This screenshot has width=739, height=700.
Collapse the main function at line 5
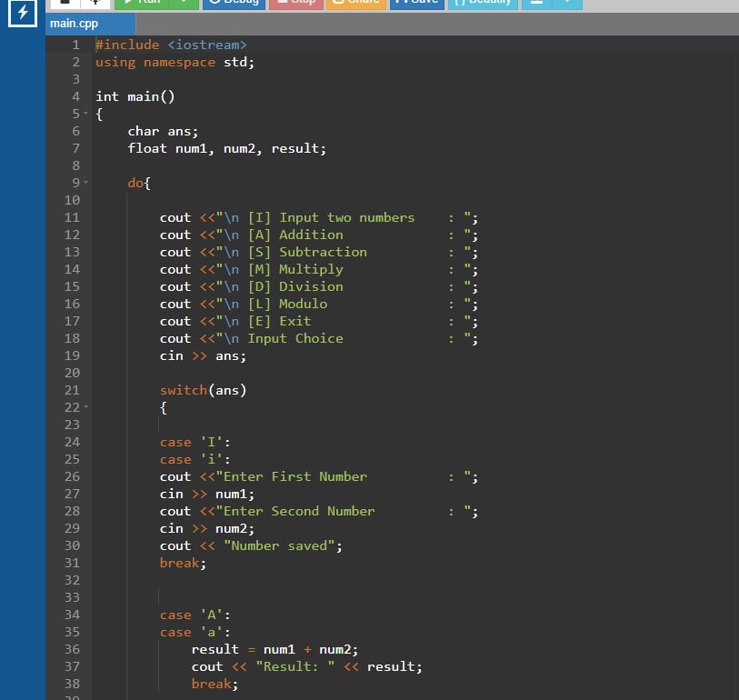click(x=86, y=114)
